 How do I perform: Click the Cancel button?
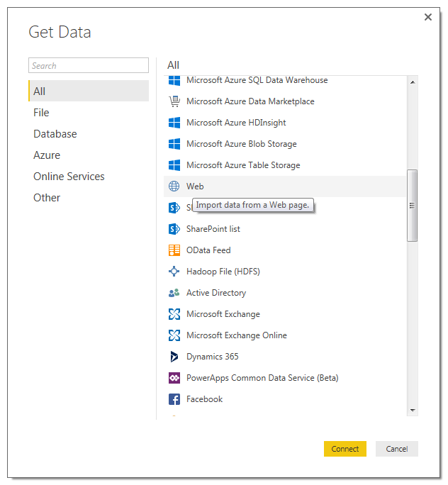click(397, 449)
